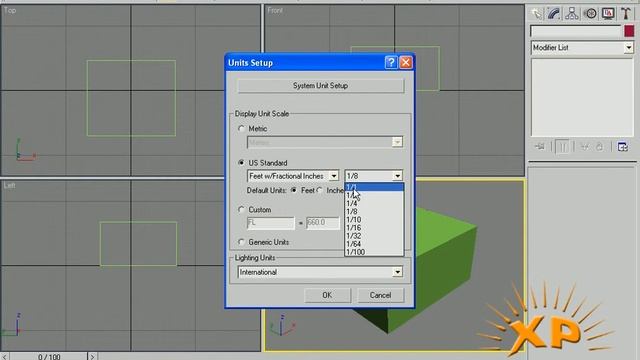Click the time slider left arrow
The width and height of the screenshot is (640, 360).
pos(4,356)
